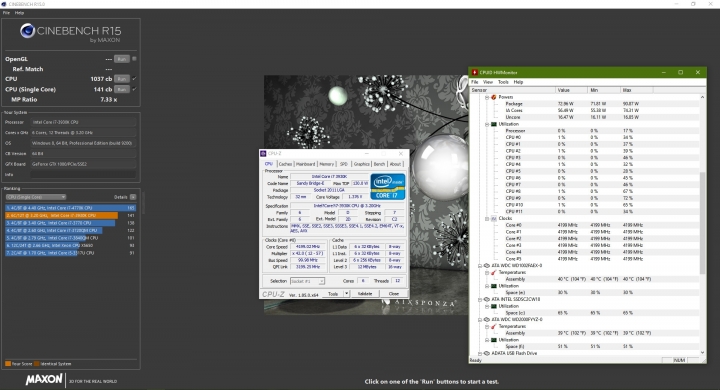Click the CPU-Z title bar icon
This screenshot has height=390, width=720.
point(264,153)
